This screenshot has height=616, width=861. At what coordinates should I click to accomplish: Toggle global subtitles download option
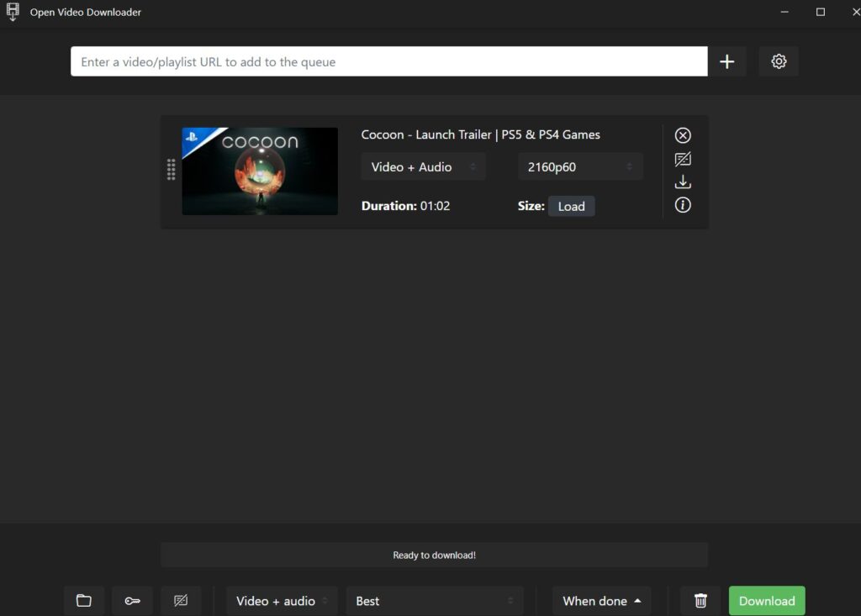pyautogui.click(x=181, y=600)
